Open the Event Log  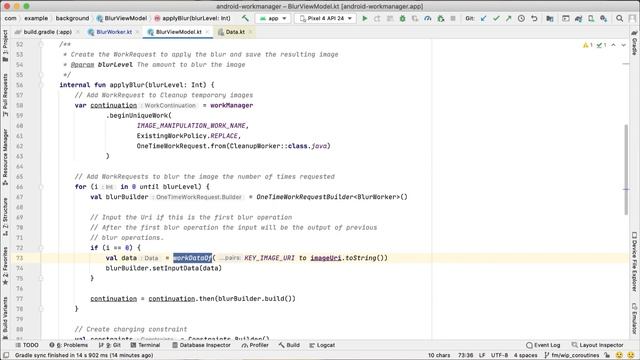tap(543, 345)
